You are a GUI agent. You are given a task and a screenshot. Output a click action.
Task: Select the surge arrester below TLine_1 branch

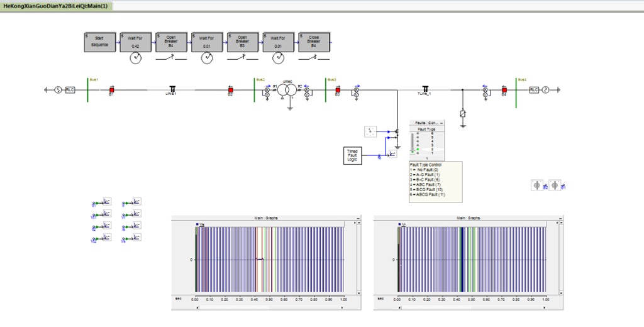463,113
